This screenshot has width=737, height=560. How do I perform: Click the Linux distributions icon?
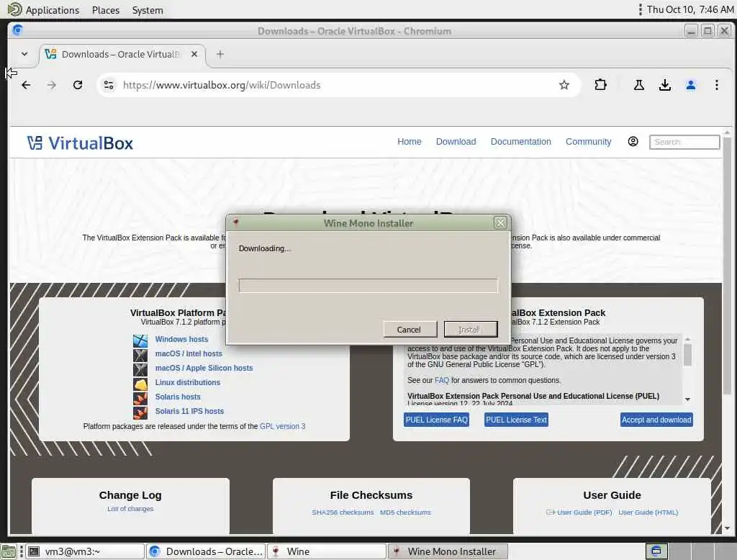[x=140, y=384]
